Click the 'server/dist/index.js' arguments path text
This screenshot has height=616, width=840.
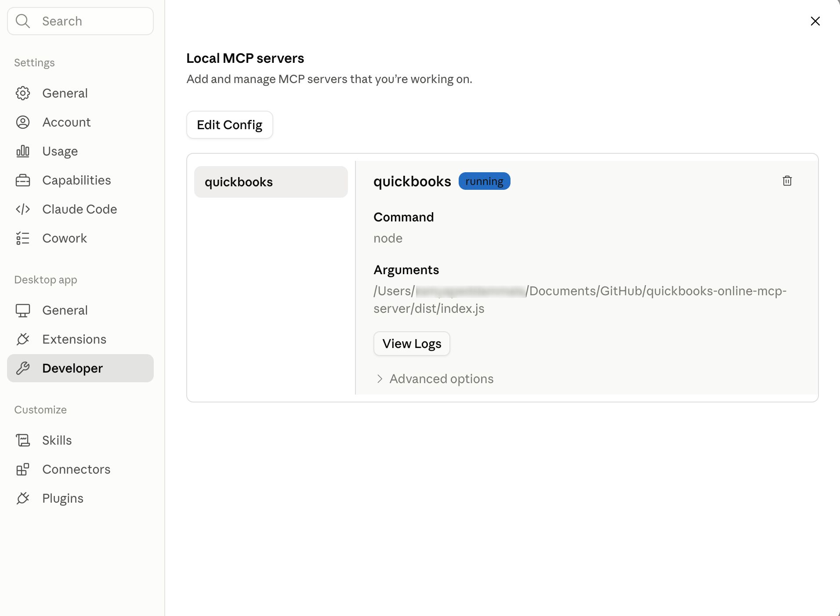pyautogui.click(x=429, y=308)
